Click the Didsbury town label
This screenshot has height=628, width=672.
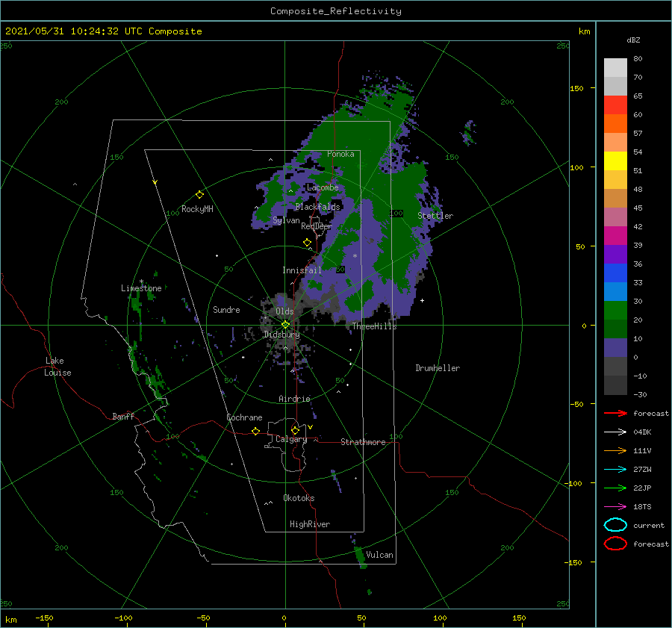point(281,335)
